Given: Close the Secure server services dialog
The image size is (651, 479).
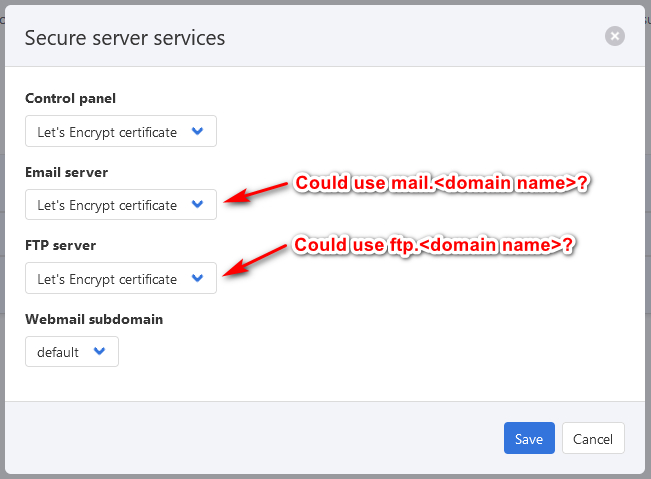Looking at the screenshot, I should 615,36.
